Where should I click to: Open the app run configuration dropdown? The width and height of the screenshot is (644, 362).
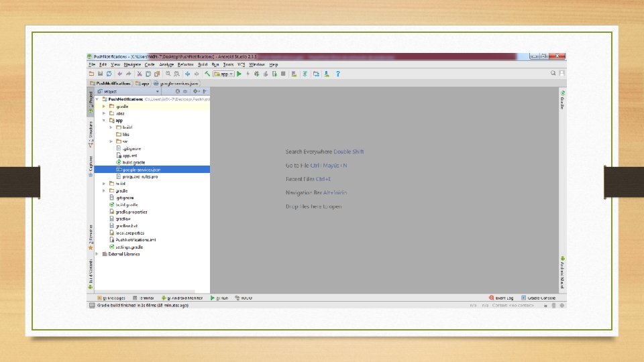pyautogui.click(x=223, y=74)
